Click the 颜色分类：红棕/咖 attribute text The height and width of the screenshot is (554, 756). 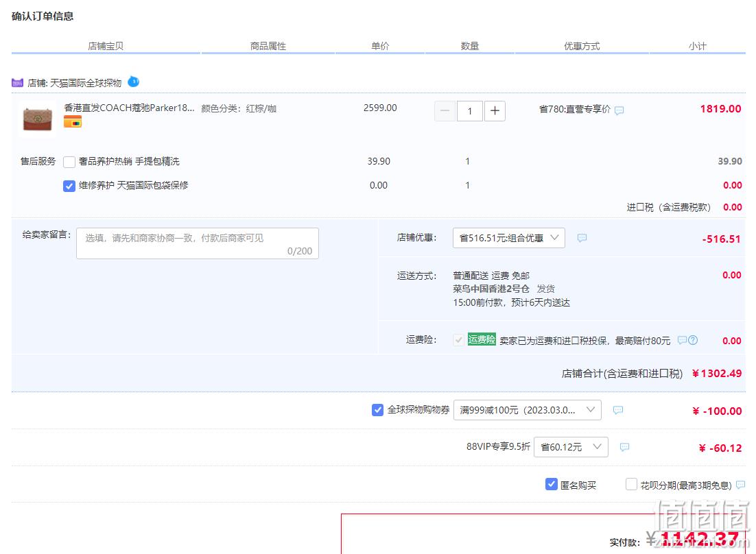pyautogui.click(x=239, y=108)
